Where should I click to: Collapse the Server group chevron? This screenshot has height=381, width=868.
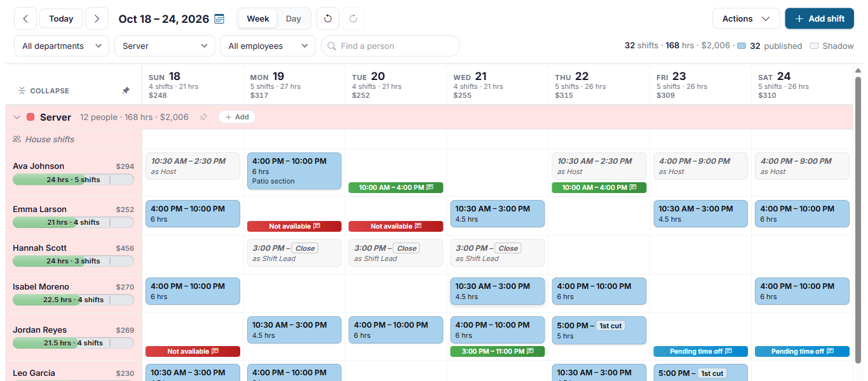[x=17, y=117]
